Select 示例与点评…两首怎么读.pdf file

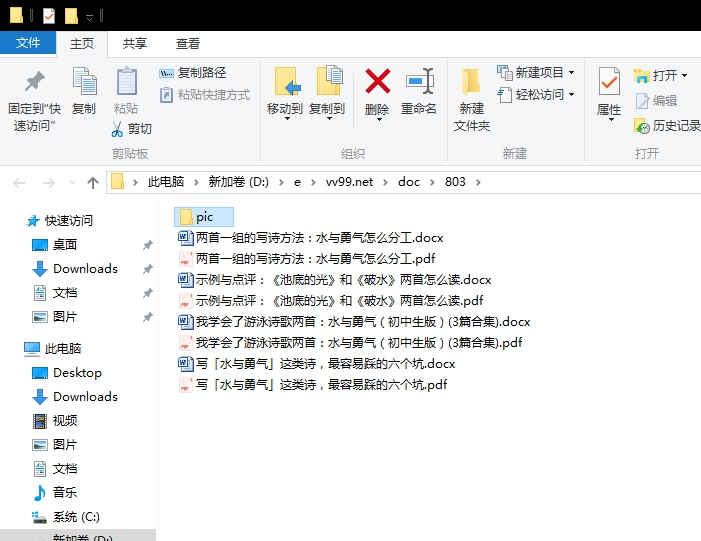(330, 301)
